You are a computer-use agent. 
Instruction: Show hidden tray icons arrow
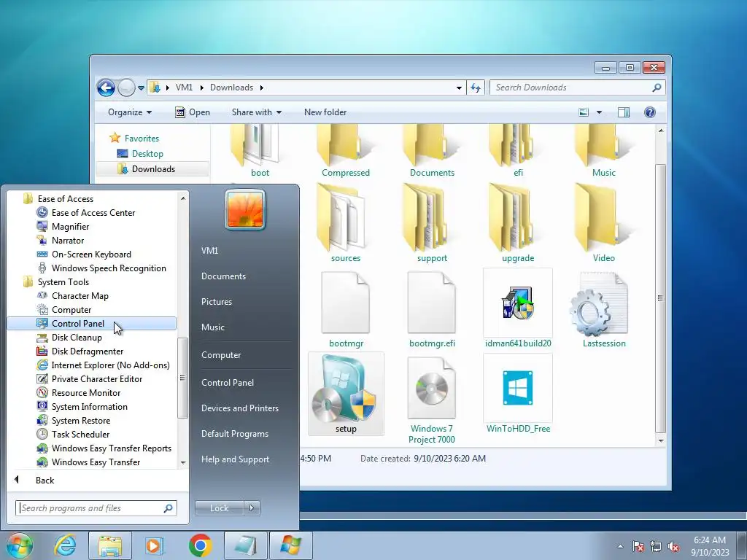tap(620, 547)
